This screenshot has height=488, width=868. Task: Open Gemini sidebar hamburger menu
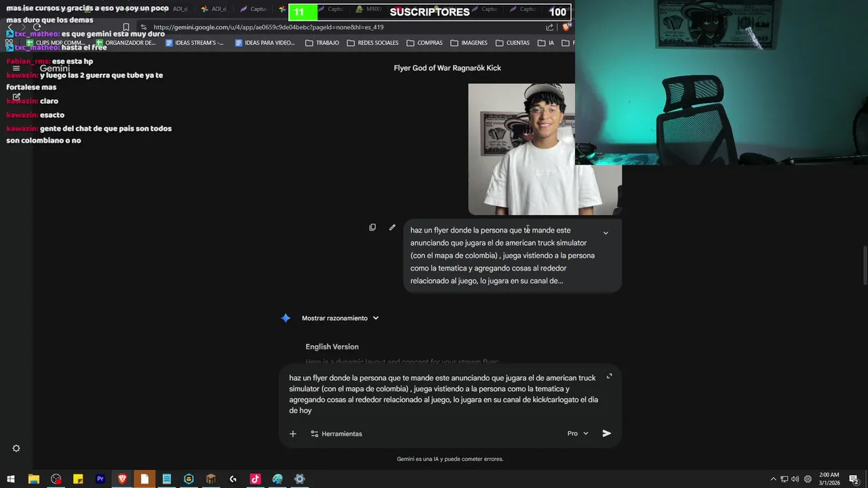16,68
